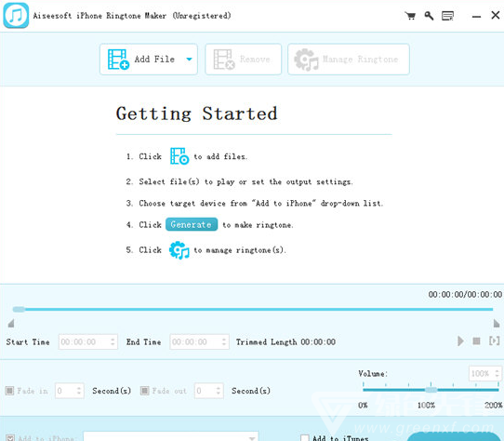Open Manage Ringtone gear icon
This screenshot has width=504, height=441.
306,60
